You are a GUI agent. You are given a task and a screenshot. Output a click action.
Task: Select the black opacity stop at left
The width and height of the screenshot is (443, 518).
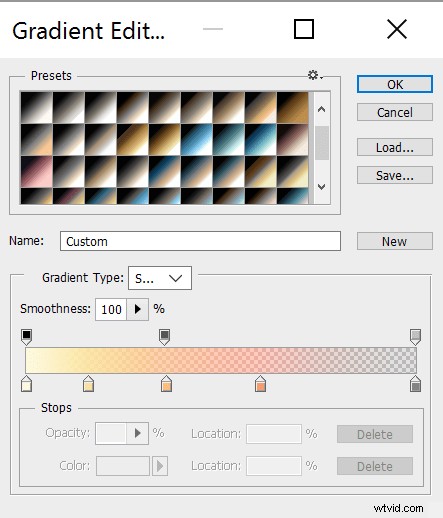coord(26,337)
